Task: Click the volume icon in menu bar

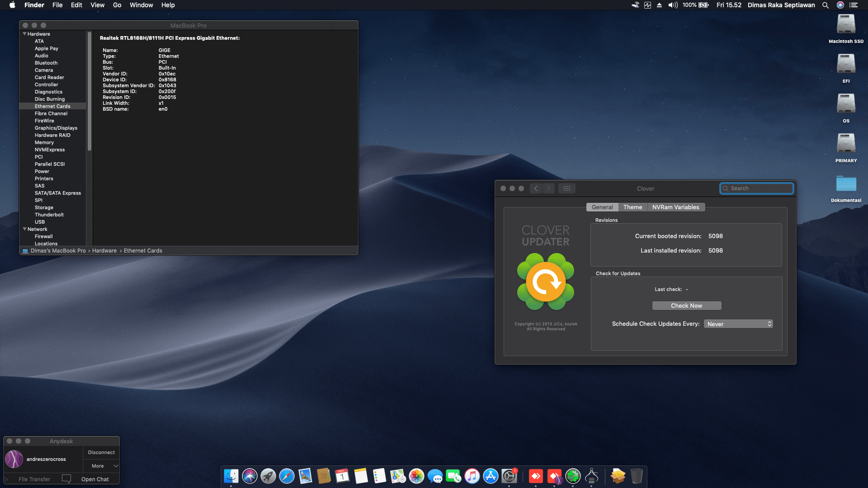Action: pyautogui.click(x=673, y=5)
